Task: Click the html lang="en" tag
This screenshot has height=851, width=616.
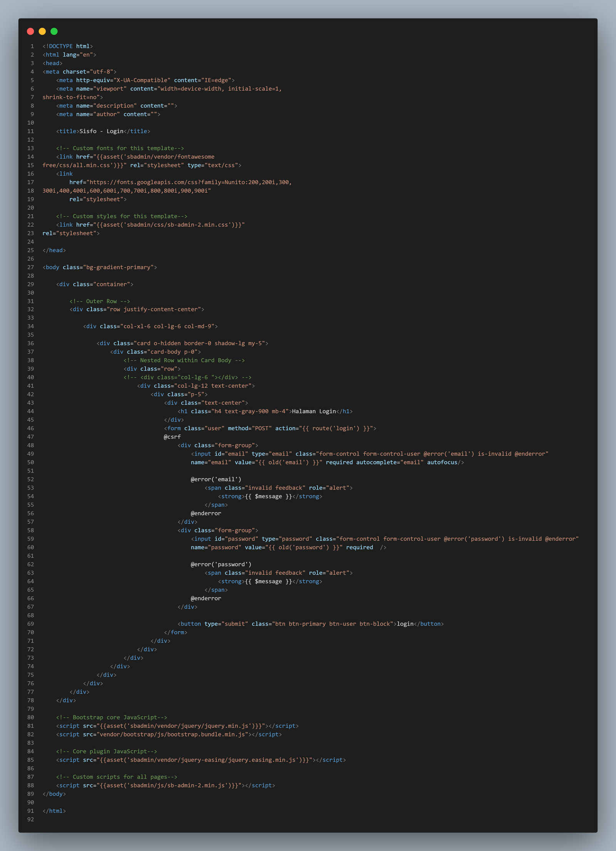Action: tap(69, 55)
